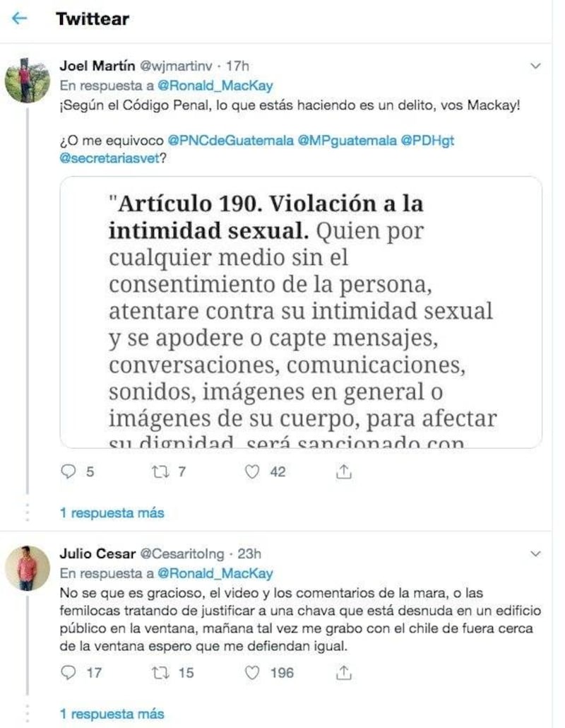This screenshot has height=728, width=565.
Task: View Julio Cesar's profile avatar
Action: click(x=27, y=568)
